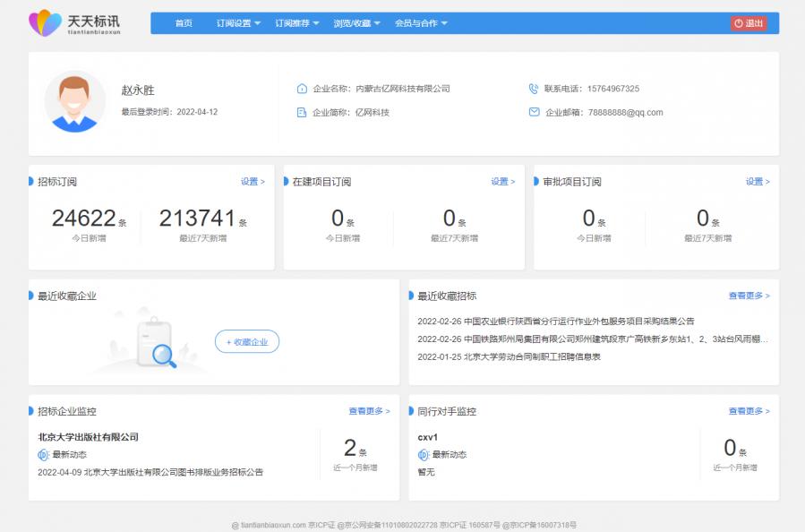
Task: Open the 浏览/收藏 dropdown
Action: point(356,23)
